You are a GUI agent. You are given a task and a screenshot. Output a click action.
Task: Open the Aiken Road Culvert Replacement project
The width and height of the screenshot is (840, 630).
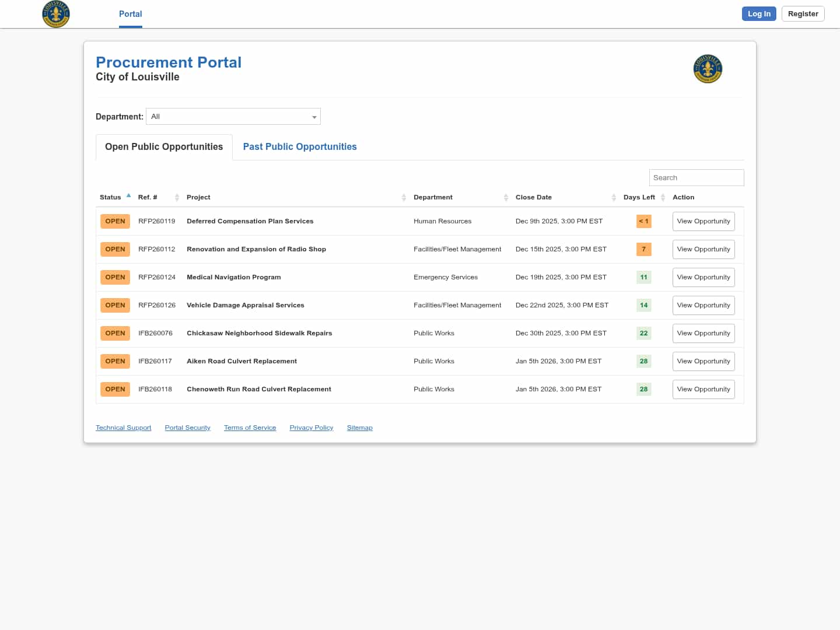242,362
